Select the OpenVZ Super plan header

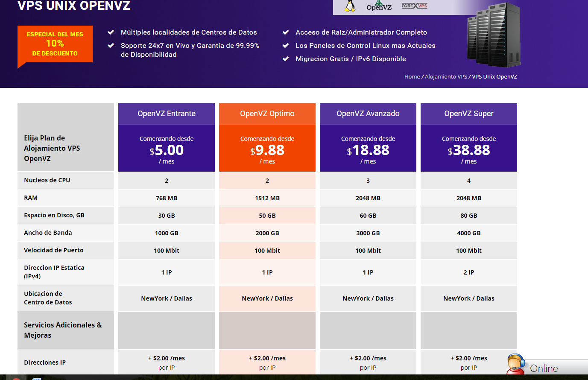(x=469, y=114)
